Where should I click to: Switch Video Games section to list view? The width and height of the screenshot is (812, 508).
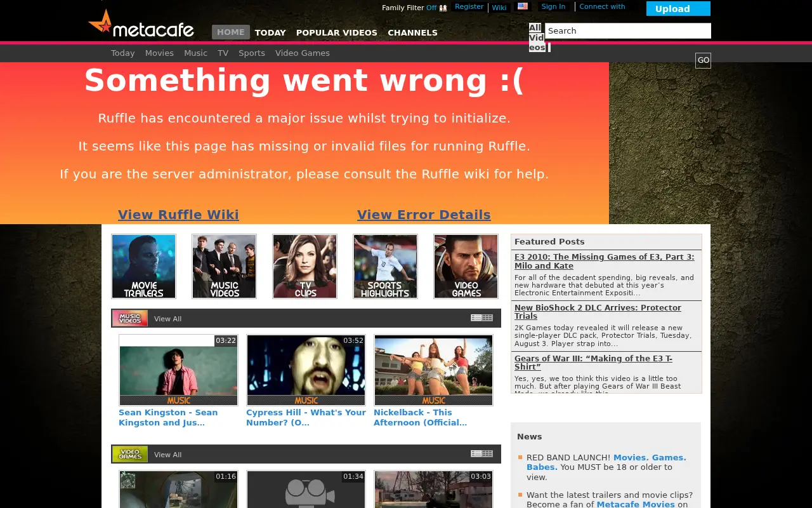[x=476, y=453]
